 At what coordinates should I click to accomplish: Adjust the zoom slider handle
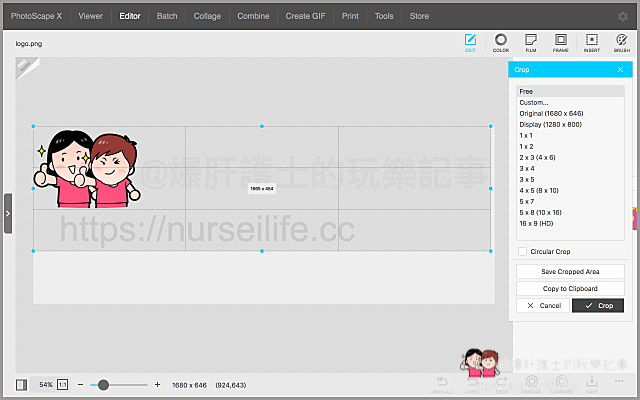coord(103,385)
